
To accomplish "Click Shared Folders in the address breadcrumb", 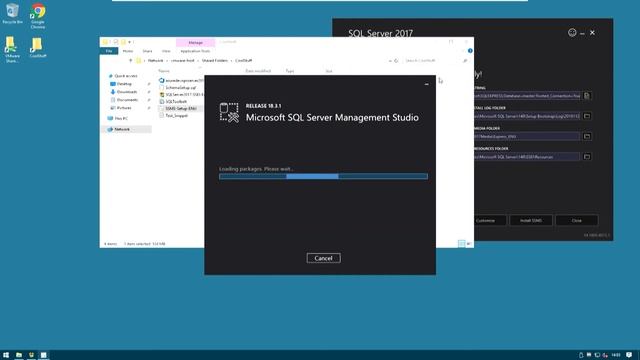I will (215, 60).
